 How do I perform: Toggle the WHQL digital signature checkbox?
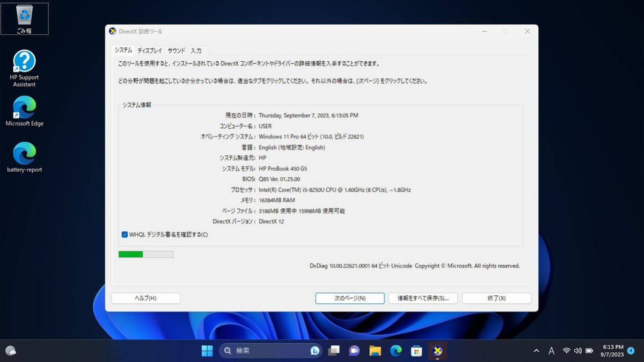click(x=125, y=234)
